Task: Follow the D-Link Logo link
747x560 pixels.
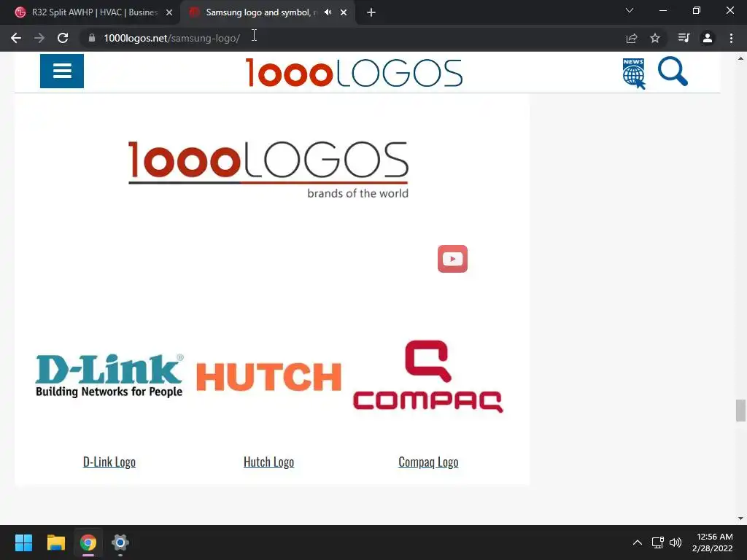Action: point(109,462)
